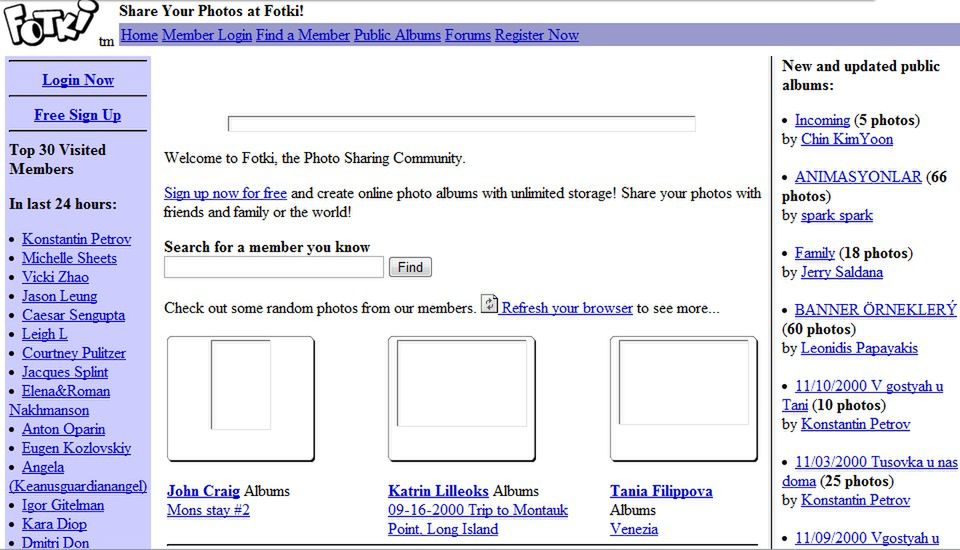The height and width of the screenshot is (550, 960).
Task: Click the empty banner box above welcome text
Action: (462, 124)
